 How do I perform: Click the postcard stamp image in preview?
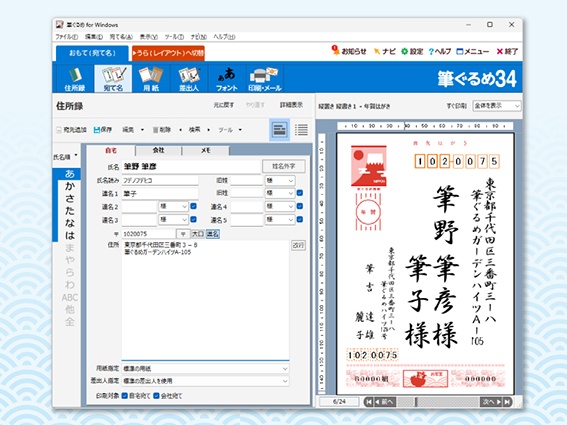[368, 166]
